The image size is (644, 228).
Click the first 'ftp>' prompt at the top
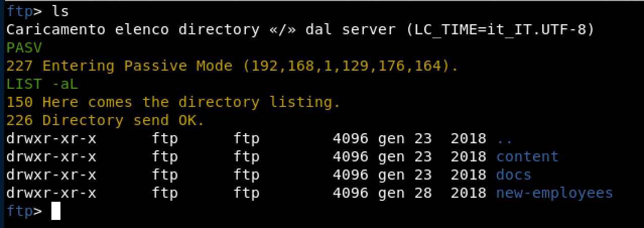coord(24,11)
